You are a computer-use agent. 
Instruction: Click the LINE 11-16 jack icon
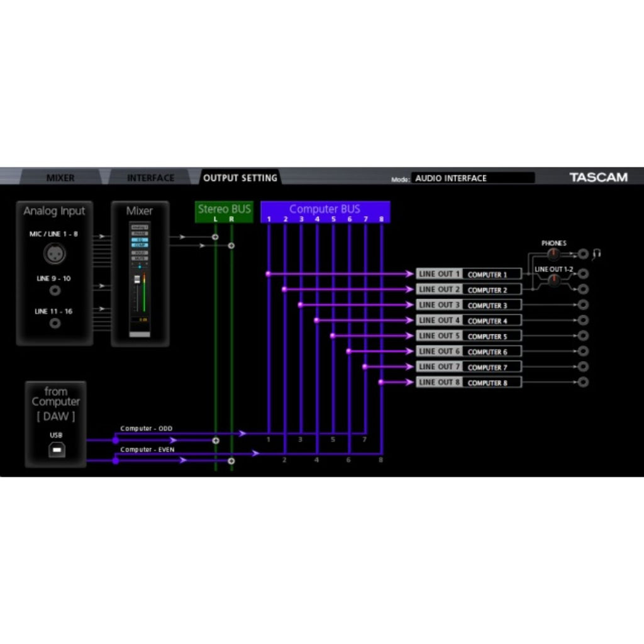tap(55, 324)
